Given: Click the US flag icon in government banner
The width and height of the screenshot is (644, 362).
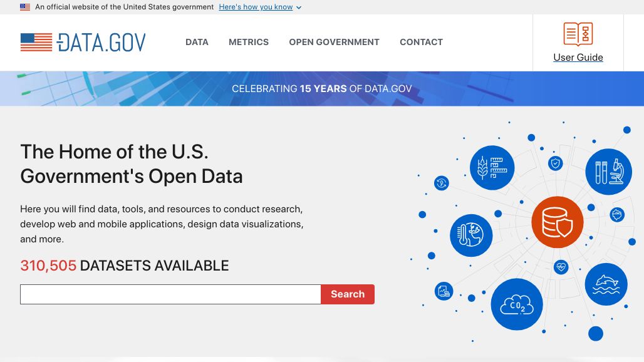Looking at the screenshot, I should [25, 7].
